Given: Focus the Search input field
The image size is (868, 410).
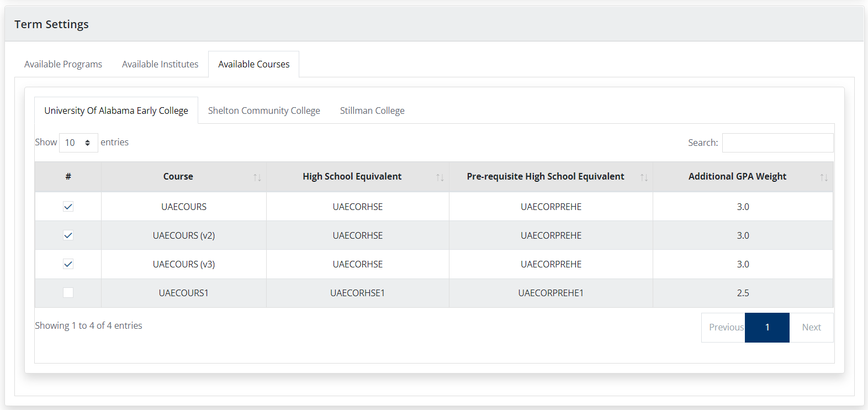Looking at the screenshot, I should pos(777,143).
